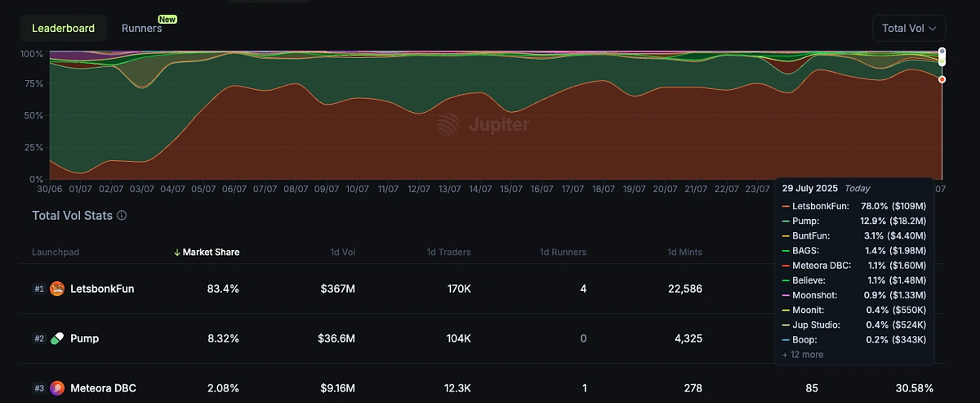Image resolution: width=980 pixels, height=403 pixels.
Task: Click the sort arrow next to Market Share
Action: (177, 253)
